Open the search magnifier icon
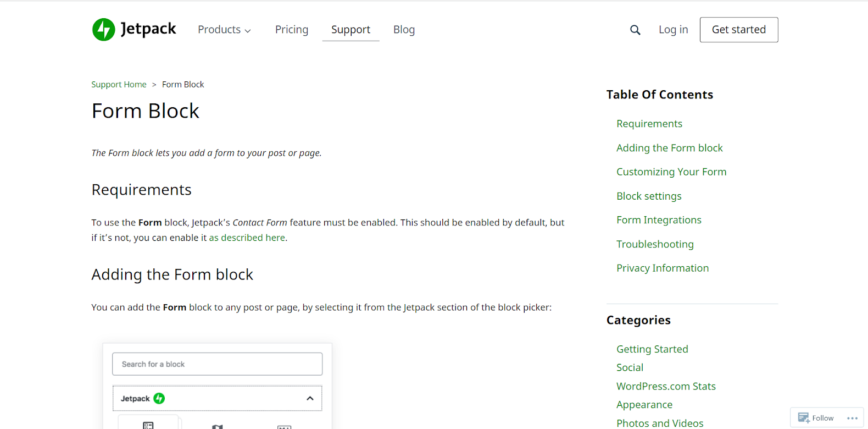Screen dimensions: 868x429 point(635,30)
